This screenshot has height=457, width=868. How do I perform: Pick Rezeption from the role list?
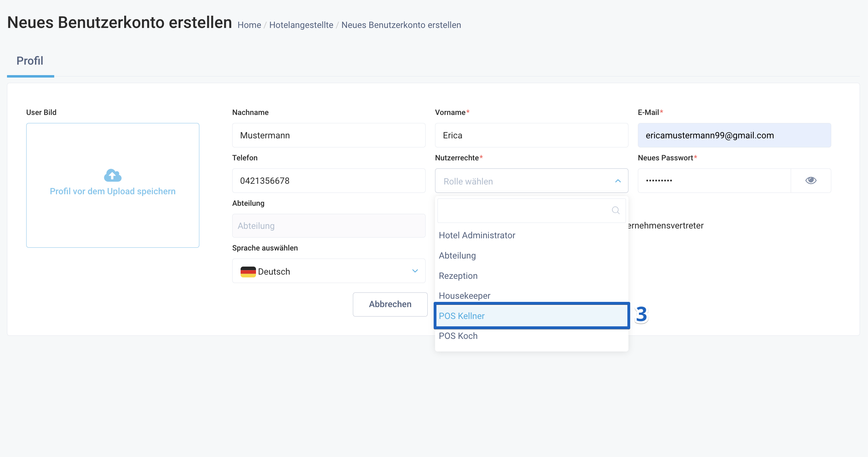(x=532, y=276)
